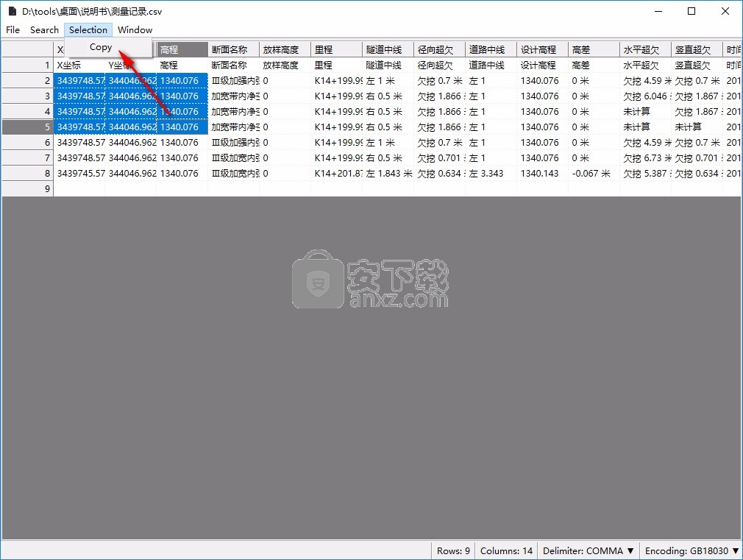Select row header 8
The height and width of the screenshot is (560, 743).
[27, 173]
